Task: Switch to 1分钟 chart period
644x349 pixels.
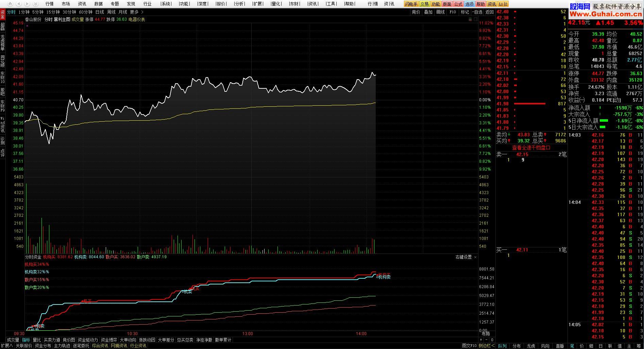Action: pos(24,12)
